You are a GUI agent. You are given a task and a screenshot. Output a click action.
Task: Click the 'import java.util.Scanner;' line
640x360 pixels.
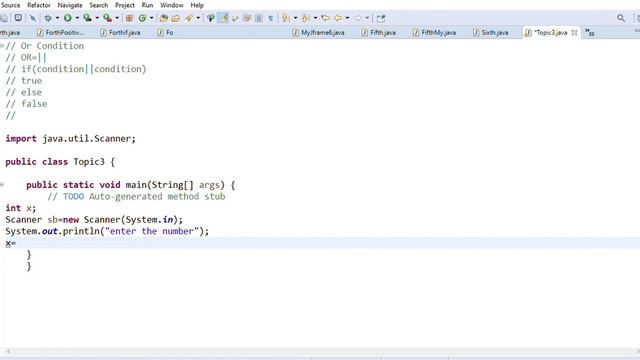pyautogui.click(x=70, y=139)
